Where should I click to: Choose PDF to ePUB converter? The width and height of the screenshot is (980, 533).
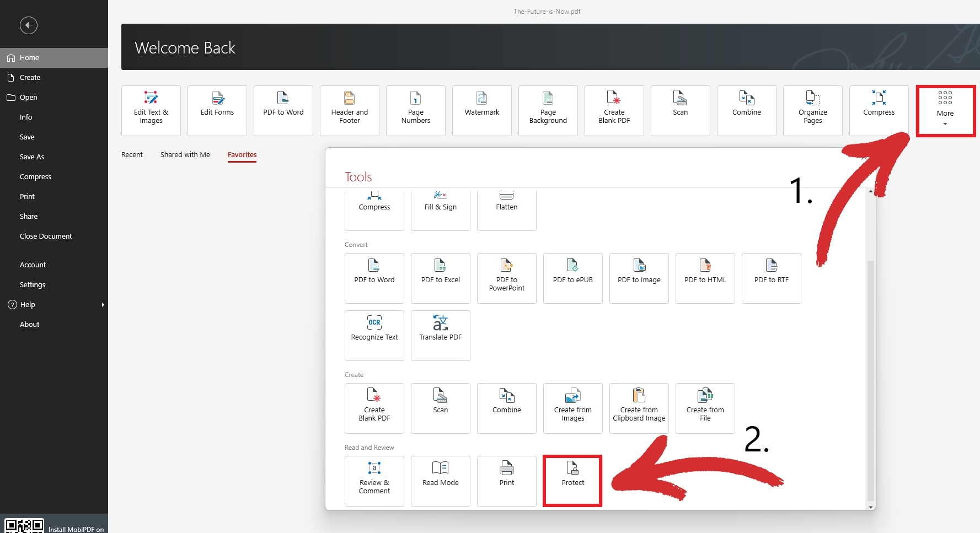point(573,278)
